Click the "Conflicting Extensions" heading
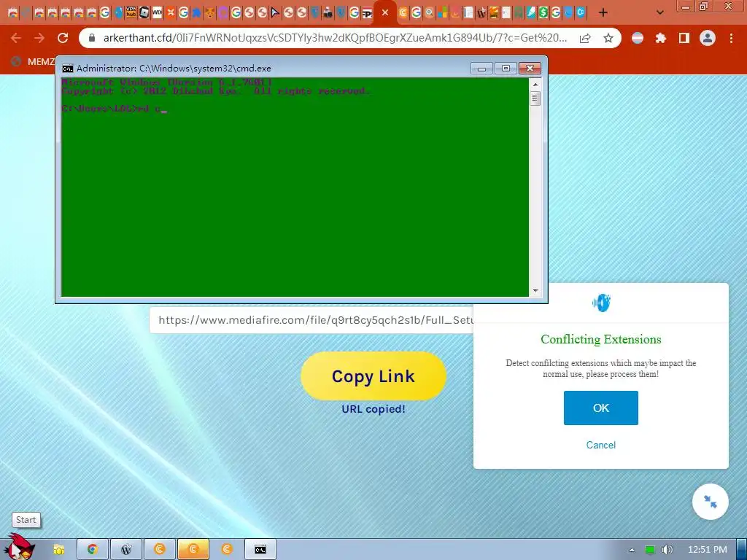This screenshot has height=560, width=747. pos(601,340)
